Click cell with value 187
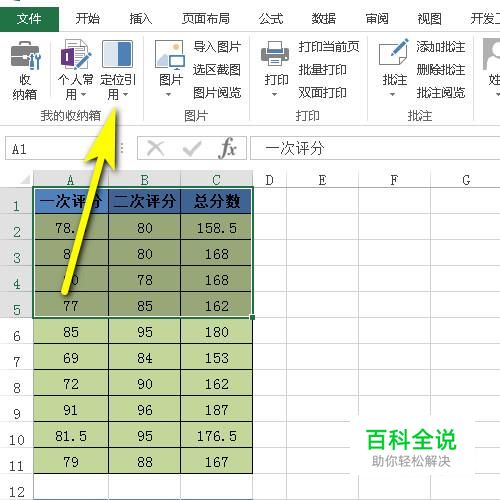Image resolution: width=500 pixels, height=500 pixels. [216, 409]
